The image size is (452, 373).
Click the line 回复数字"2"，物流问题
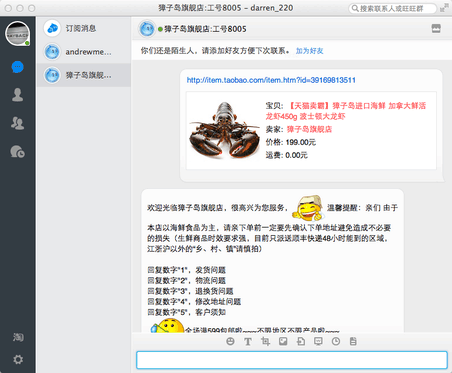point(186,281)
